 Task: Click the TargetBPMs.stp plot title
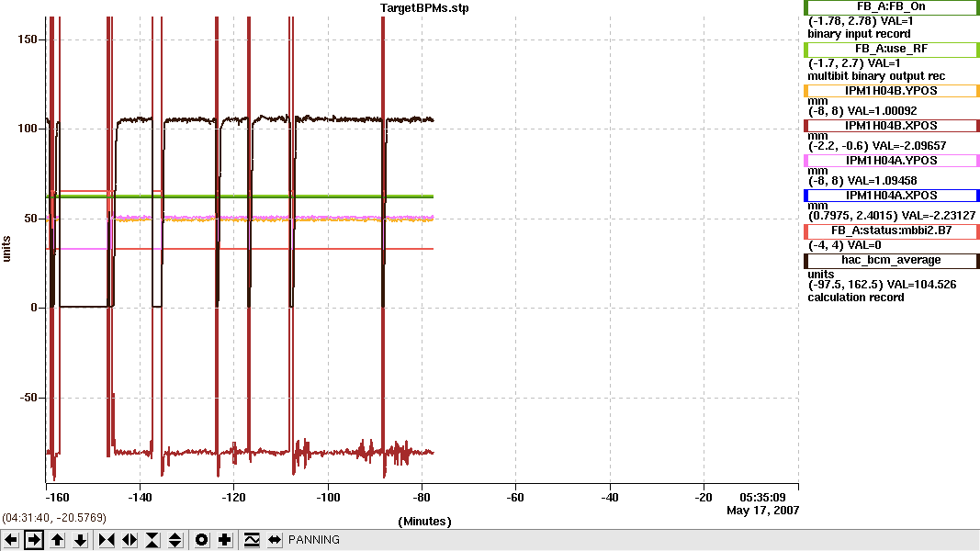pyautogui.click(x=424, y=8)
